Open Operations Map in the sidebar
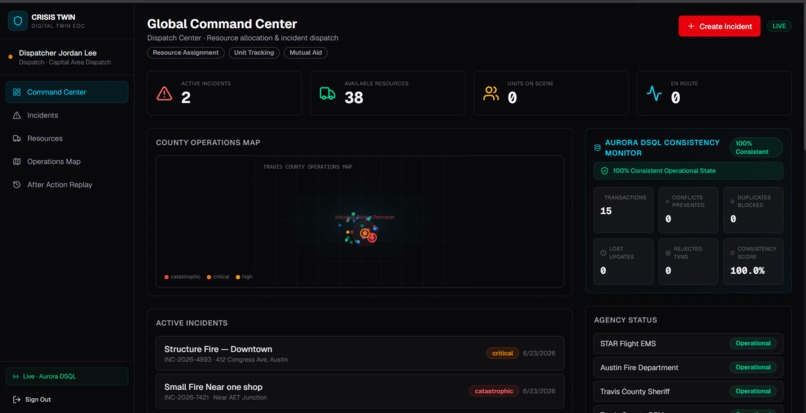Image resolution: width=806 pixels, height=413 pixels. pyautogui.click(x=67, y=161)
